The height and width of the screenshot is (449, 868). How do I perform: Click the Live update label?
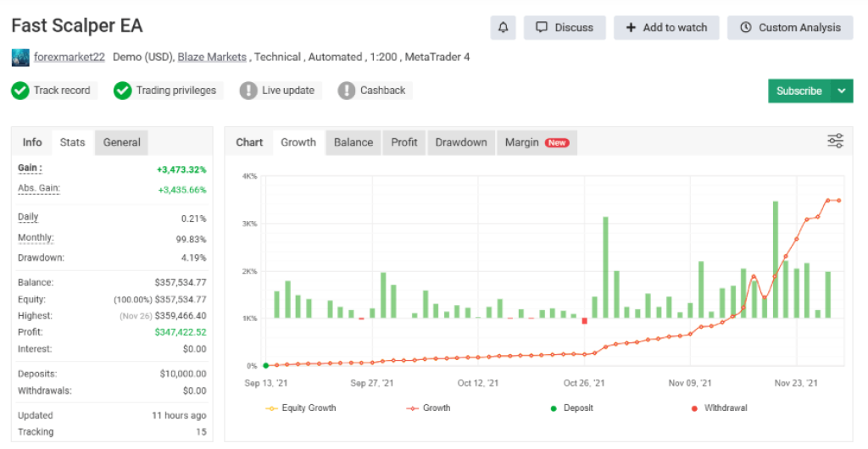pyautogui.click(x=288, y=91)
